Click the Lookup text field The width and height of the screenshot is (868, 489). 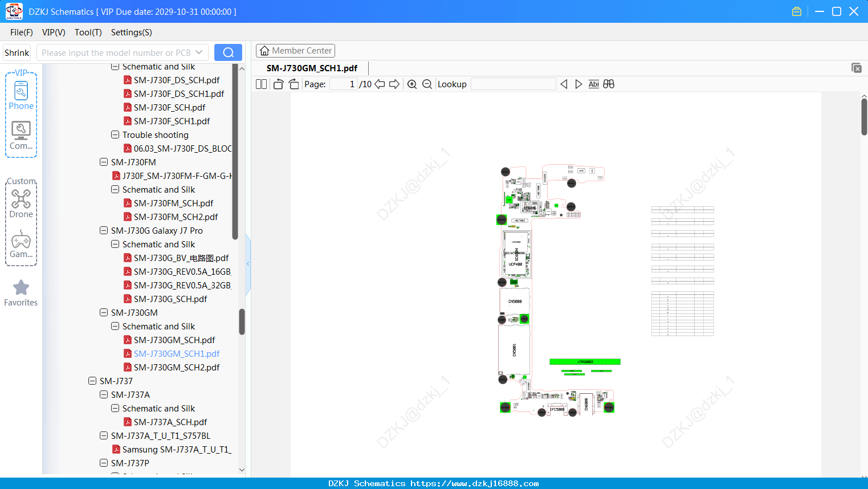pos(514,84)
